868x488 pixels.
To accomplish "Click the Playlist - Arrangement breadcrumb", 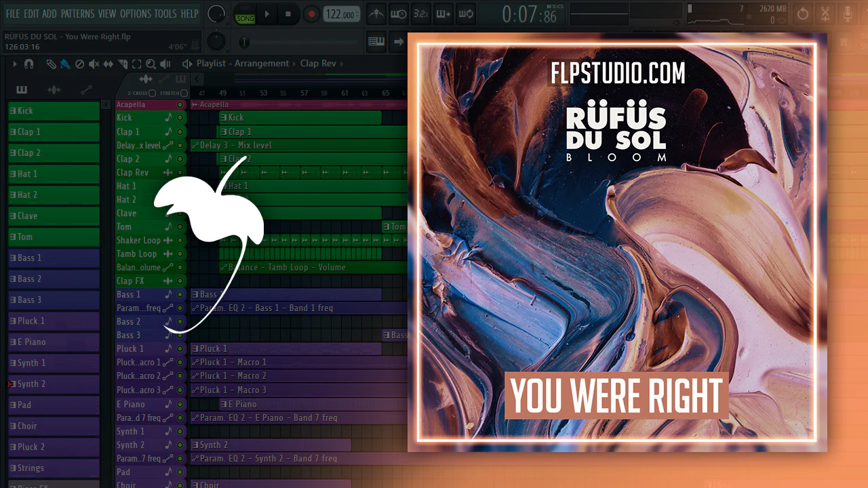I will (243, 64).
